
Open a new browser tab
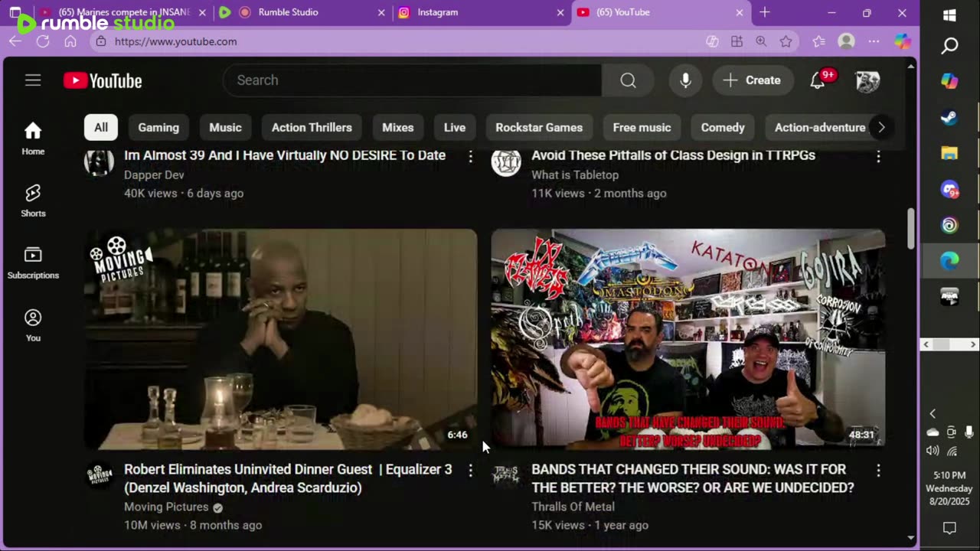tap(765, 12)
